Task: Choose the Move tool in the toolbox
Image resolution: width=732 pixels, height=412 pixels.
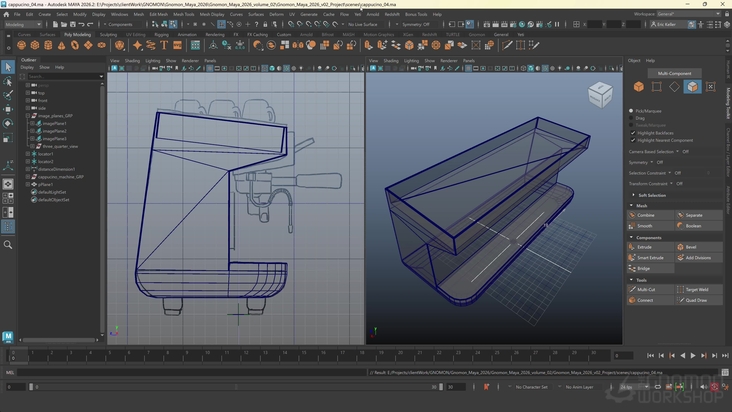Action: (x=8, y=109)
